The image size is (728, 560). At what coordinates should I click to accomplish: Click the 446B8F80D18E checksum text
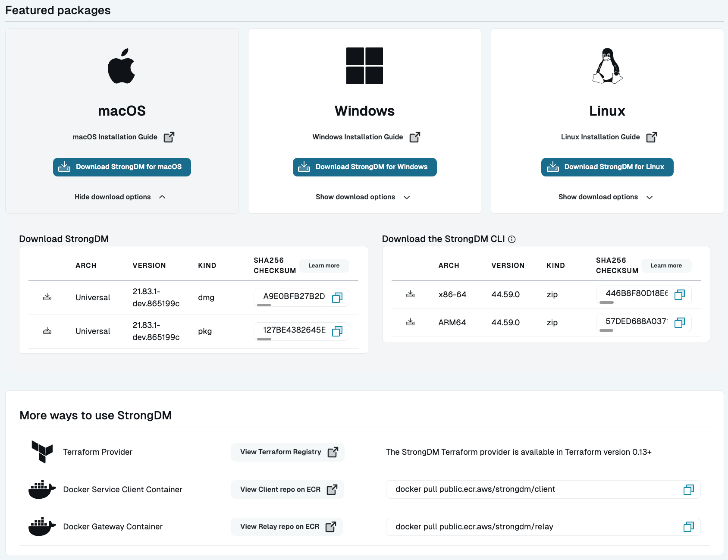coord(637,293)
